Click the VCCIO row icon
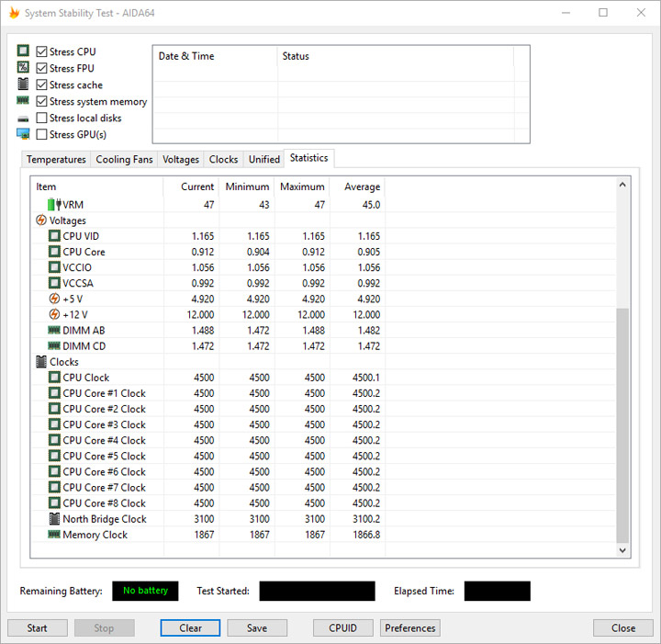The height and width of the screenshot is (644, 661). 54,267
